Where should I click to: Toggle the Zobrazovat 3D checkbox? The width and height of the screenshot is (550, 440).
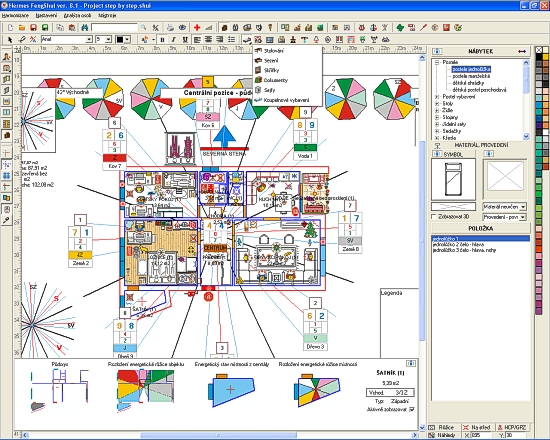[434, 216]
